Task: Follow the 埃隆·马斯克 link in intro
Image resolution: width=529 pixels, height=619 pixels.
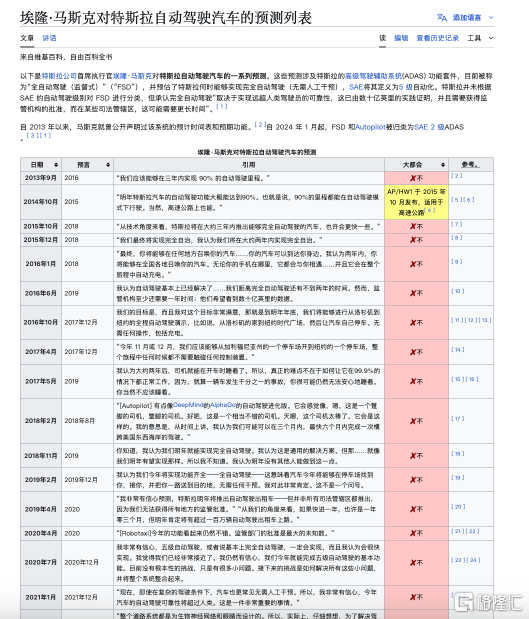Action: (x=133, y=76)
